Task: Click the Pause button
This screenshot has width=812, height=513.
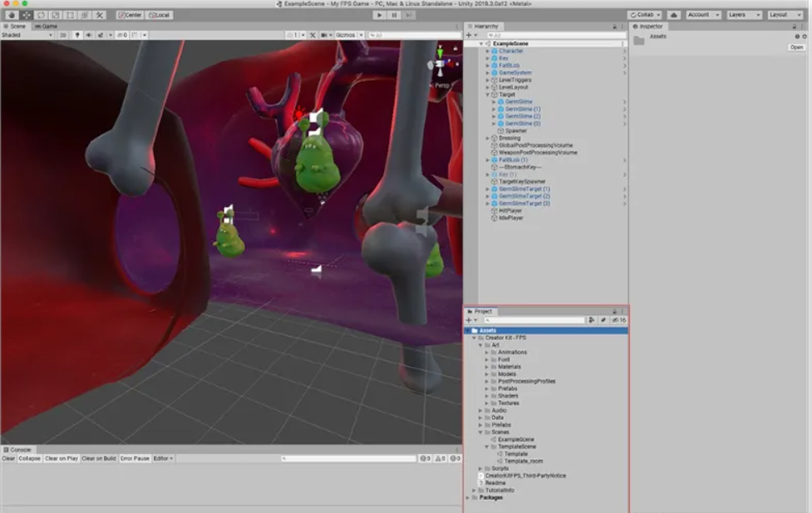Action: (394, 15)
